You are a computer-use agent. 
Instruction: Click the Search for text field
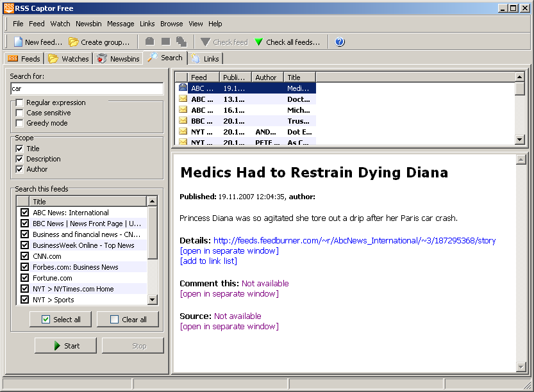pos(87,89)
